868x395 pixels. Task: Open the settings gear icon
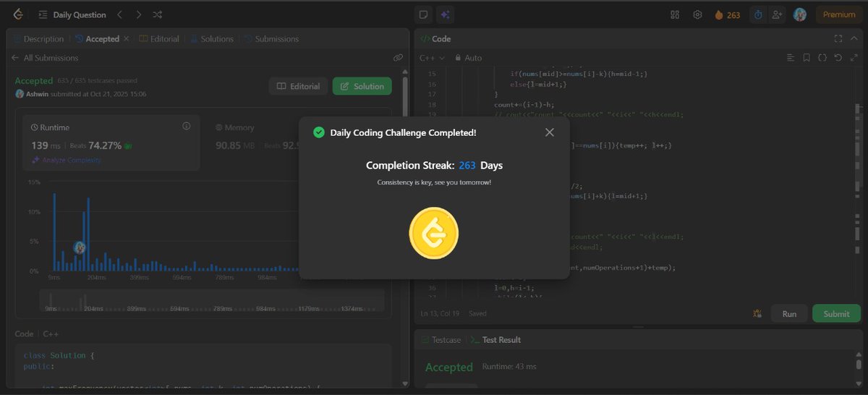[697, 14]
